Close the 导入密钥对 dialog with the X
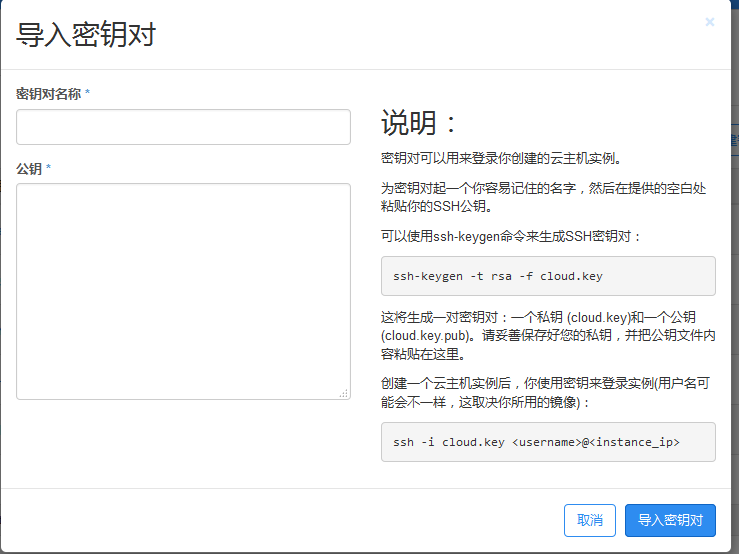The image size is (739, 554). [709, 22]
